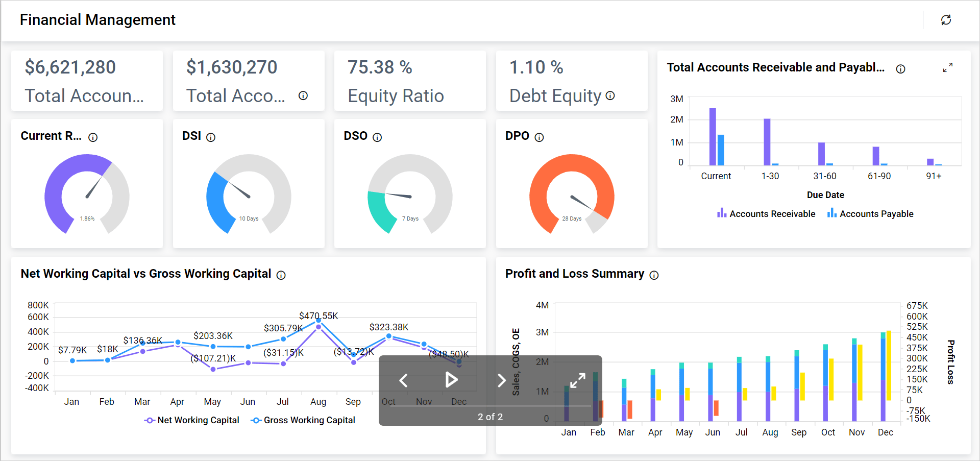
Task: Advance to the next slide arrow
Action: click(501, 380)
